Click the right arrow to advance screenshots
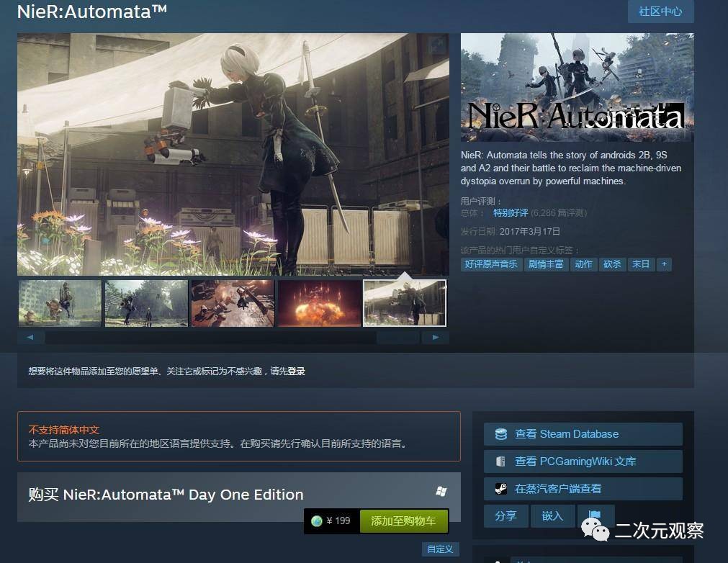728x563 pixels. pyautogui.click(x=435, y=337)
